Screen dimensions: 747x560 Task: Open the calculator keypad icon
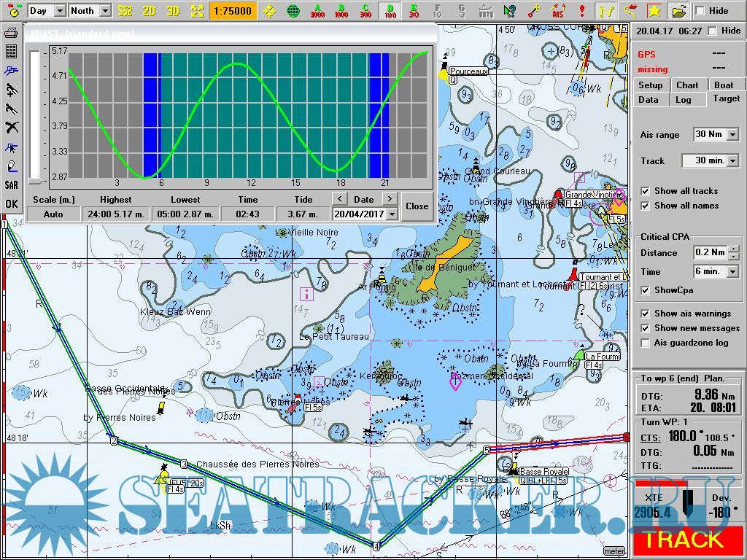[11, 52]
